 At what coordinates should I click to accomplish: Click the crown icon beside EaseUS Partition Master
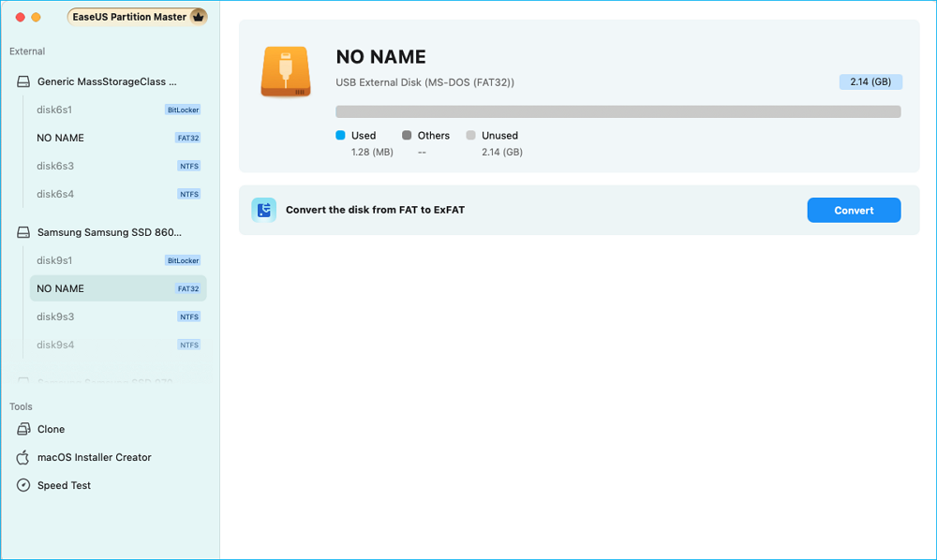click(x=199, y=17)
